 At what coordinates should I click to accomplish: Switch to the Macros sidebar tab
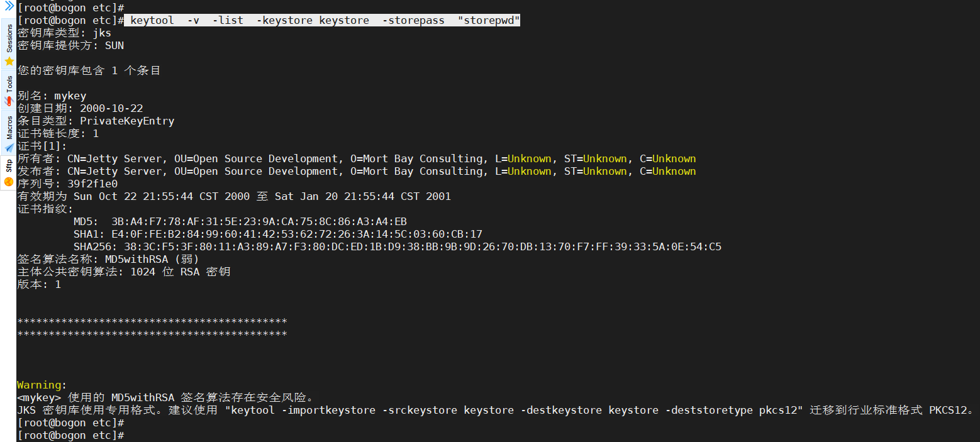[x=9, y=129]
